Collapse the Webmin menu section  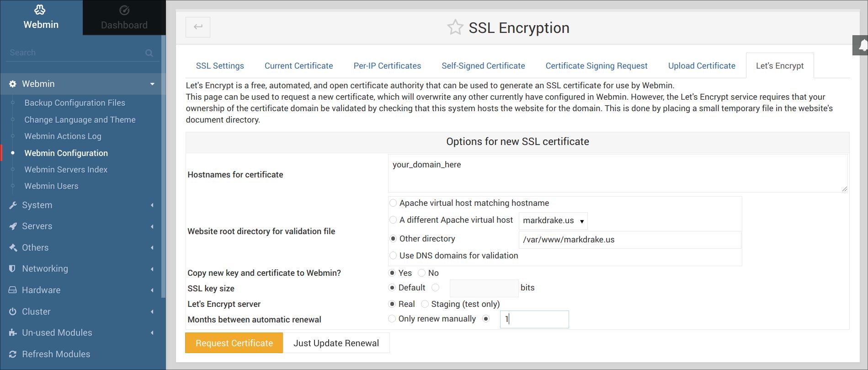[x=152, y=84]
